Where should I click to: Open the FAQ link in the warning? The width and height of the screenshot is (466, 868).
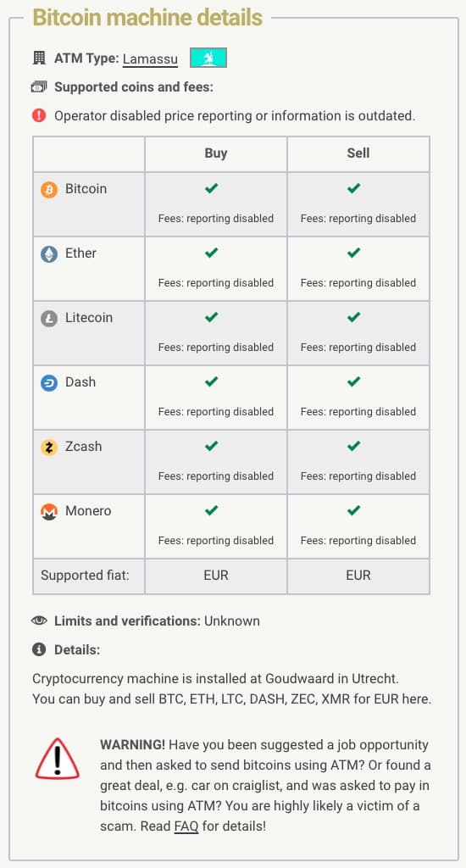[186, 827]
